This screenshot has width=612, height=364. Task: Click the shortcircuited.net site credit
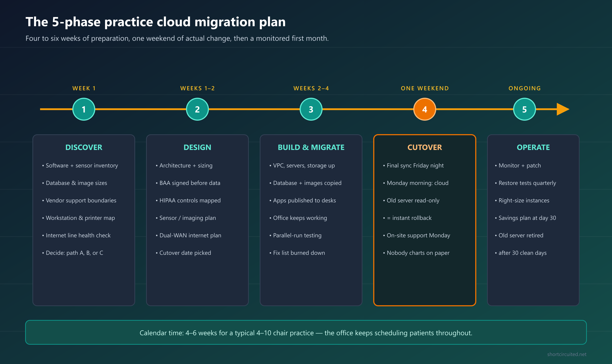[567, 354]
